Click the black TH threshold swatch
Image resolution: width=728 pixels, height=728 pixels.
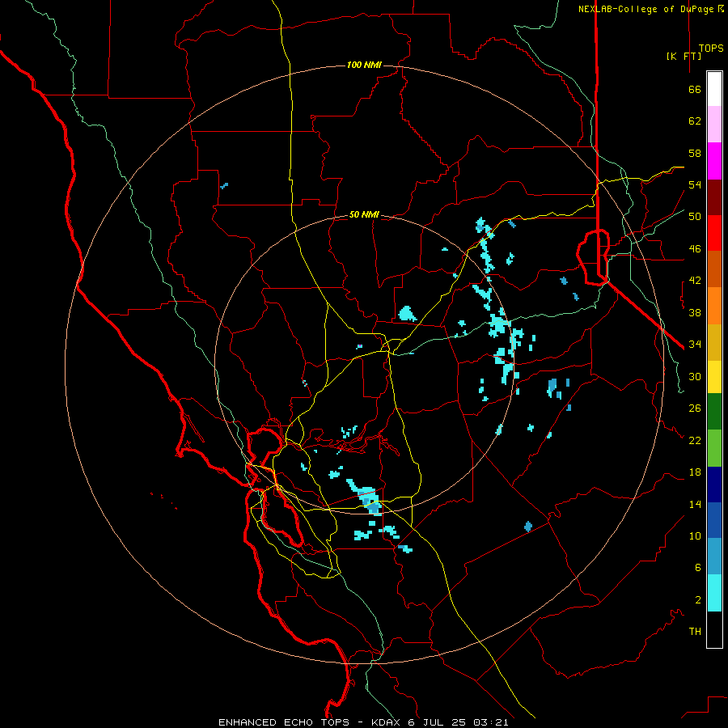714,629
